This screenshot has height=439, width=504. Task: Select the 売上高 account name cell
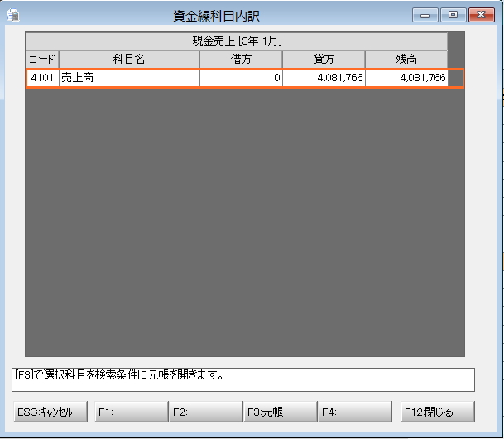click(129, 78)
